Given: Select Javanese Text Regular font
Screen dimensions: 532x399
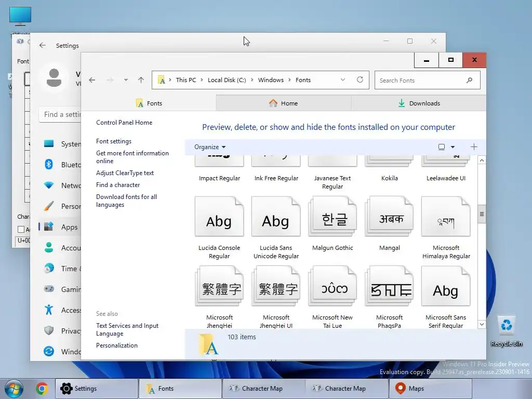Looking at the screenshot, I should [332, 172].
